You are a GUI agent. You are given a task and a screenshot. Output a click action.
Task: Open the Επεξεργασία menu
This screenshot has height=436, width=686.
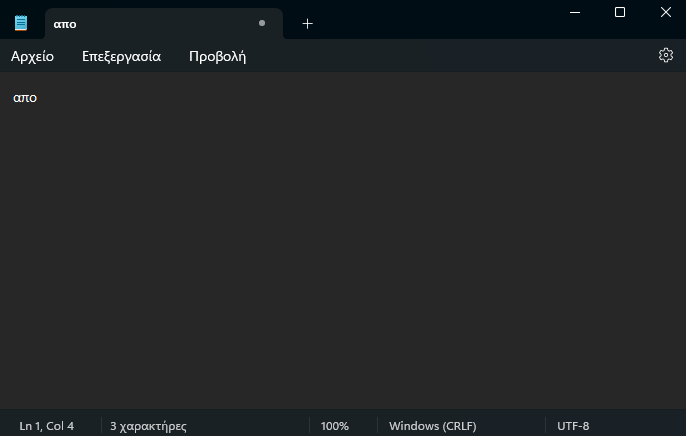tap(121, 56)
